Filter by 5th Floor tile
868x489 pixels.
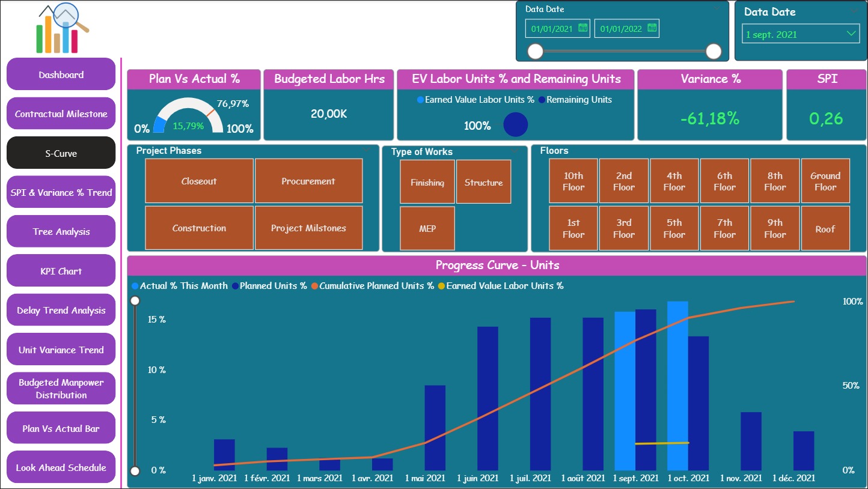click(x=674, y=228)
